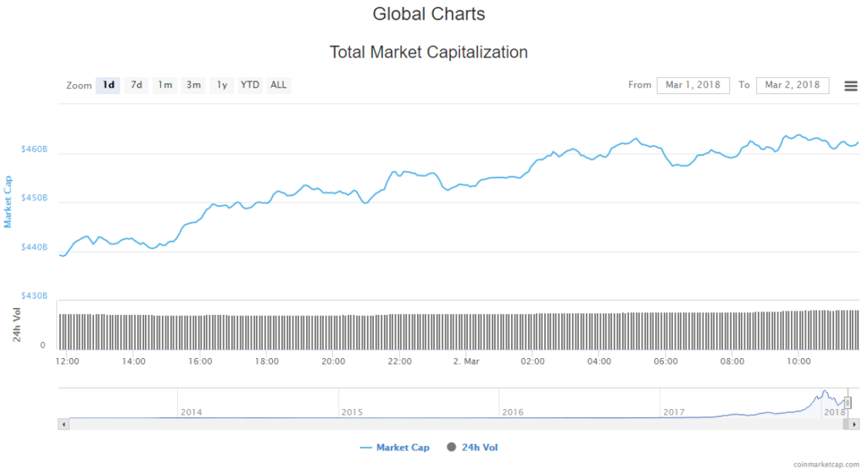Set zoom to 1m range
Screen dimensions: 868x470
pos(164,85)
